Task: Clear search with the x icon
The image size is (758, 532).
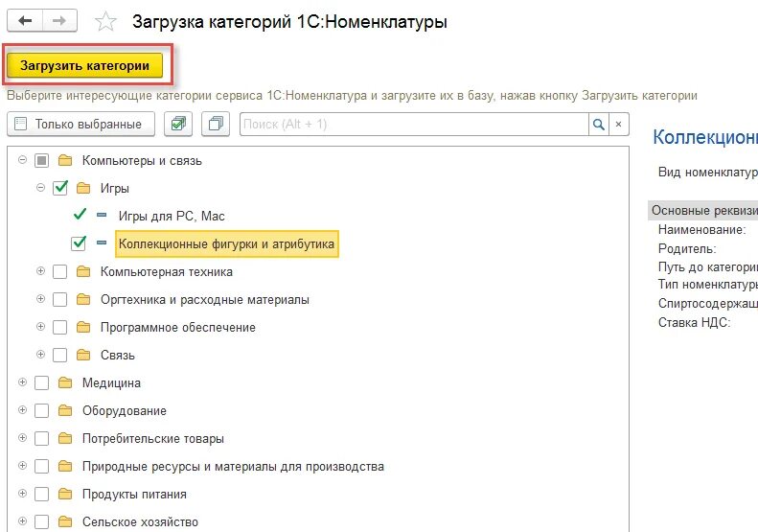Action: [618, 125]
